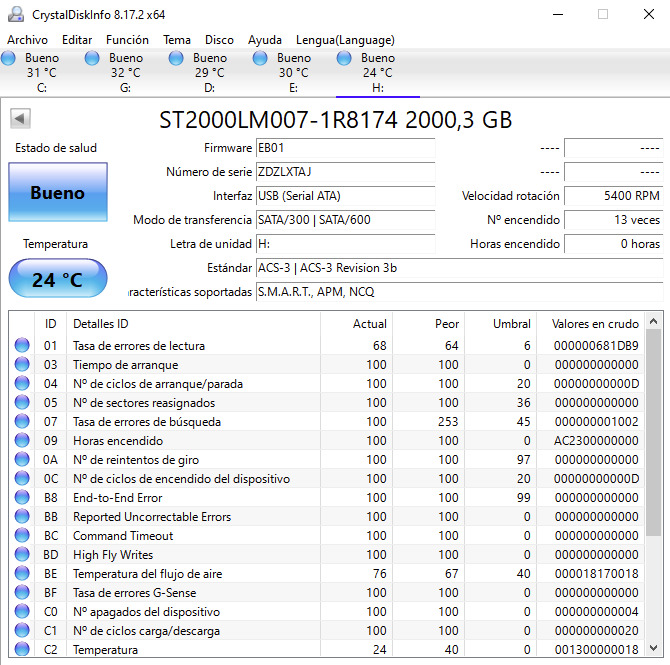The height and width of the screenshot is (665, 670).
Task: Select the D: drive status orb
Action: pyautogui.click(x=176, y=58)
